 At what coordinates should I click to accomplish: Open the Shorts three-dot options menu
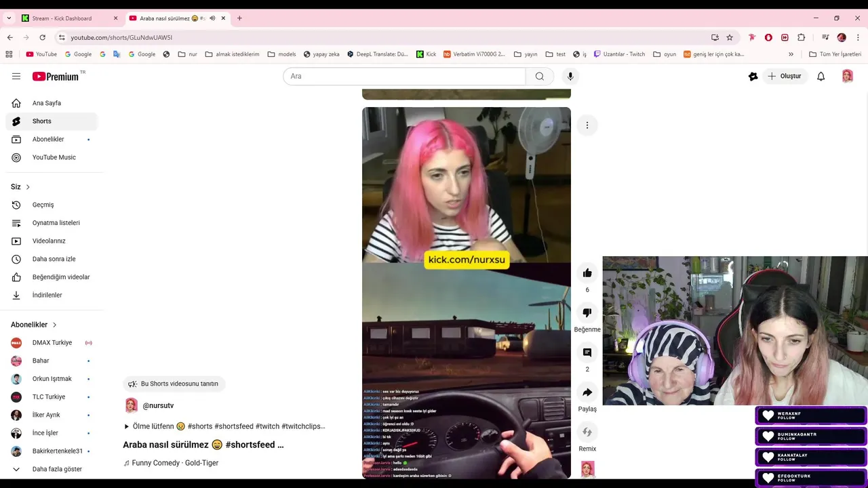(587, 125)
